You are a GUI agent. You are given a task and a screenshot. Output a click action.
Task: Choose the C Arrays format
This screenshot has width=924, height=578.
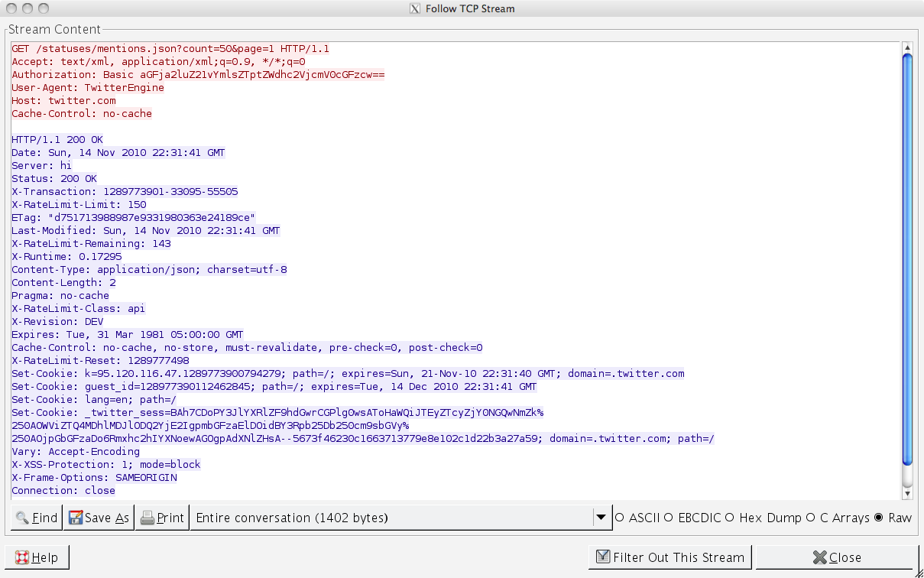[838, 518]
